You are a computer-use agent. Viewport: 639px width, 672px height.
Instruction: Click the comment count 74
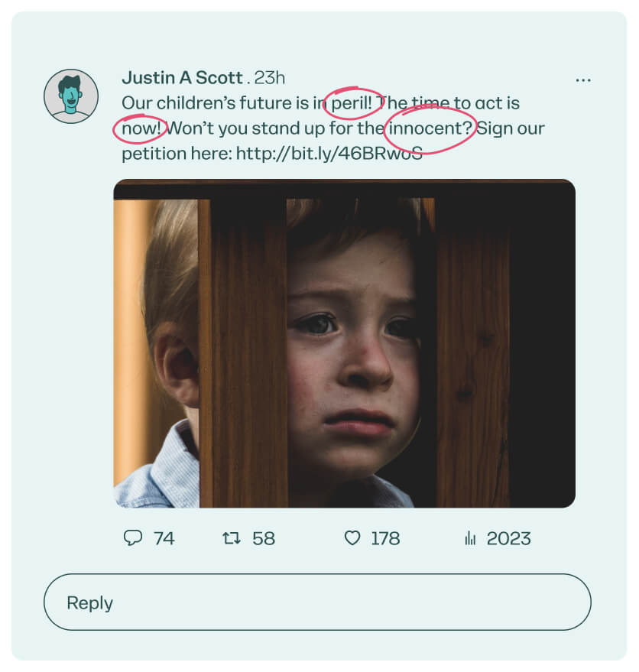164,538
